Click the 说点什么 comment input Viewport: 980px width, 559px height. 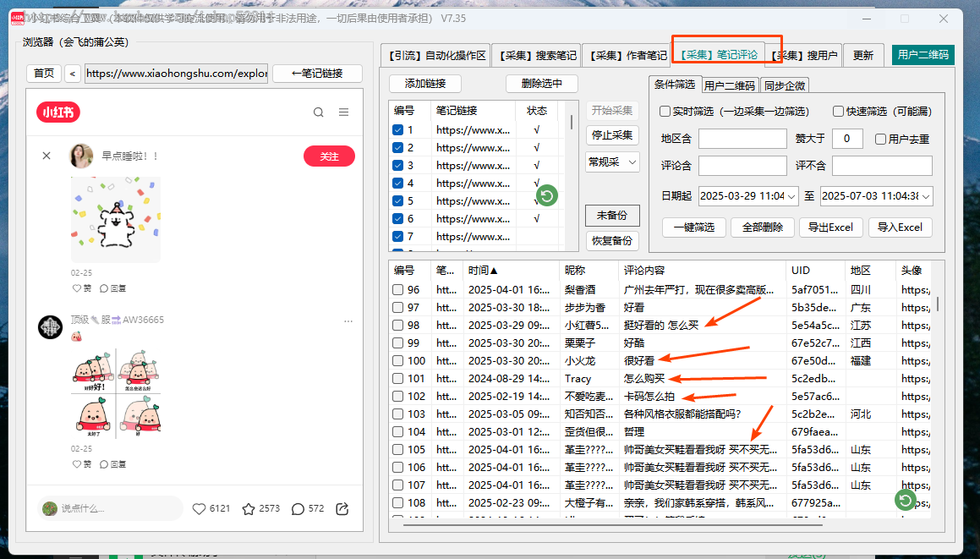pos(110,508)
